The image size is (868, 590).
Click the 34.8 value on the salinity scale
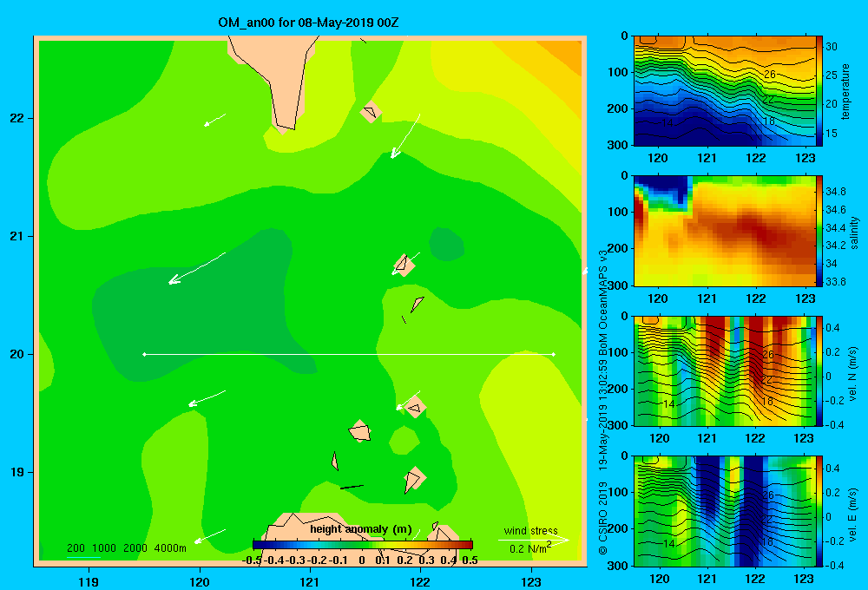coord(835,192)
